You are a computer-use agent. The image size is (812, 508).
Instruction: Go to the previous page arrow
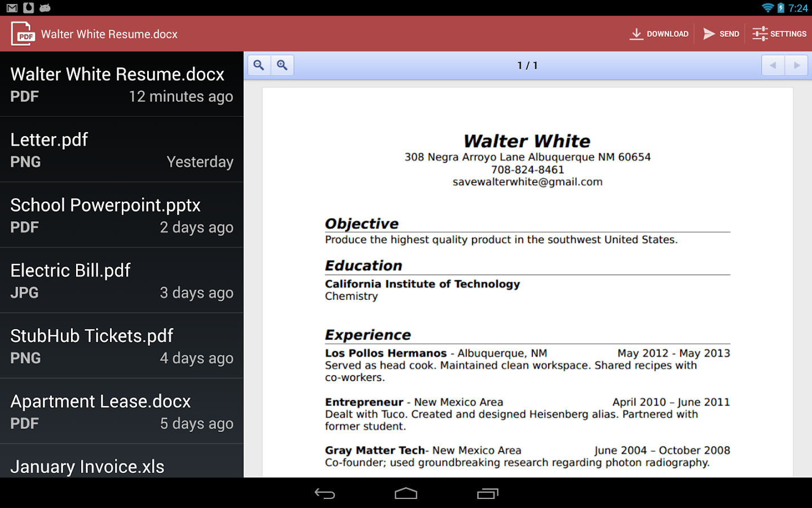[x=773, y=65]
